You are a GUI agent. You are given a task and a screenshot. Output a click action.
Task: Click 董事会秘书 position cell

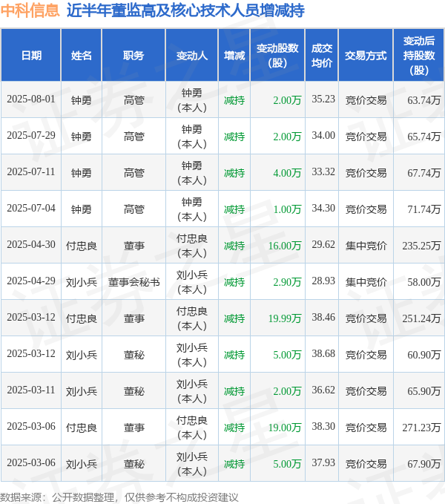[134, 282]
